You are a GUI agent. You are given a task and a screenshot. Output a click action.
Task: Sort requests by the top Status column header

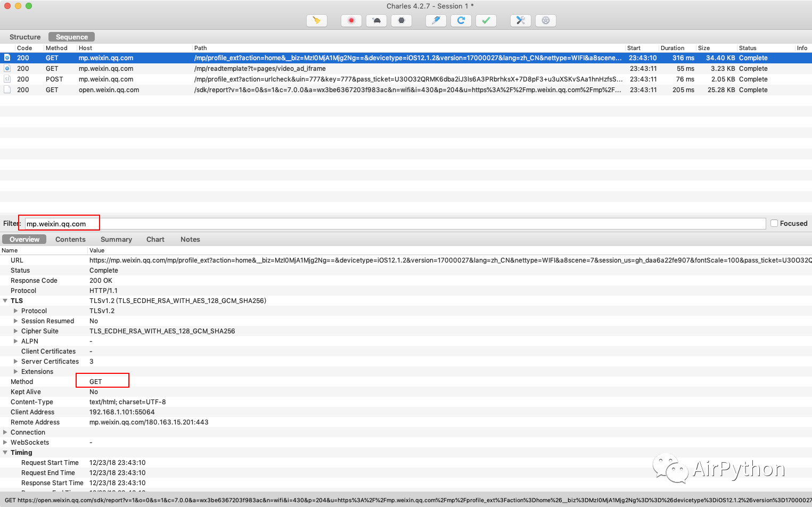point(748,48)
